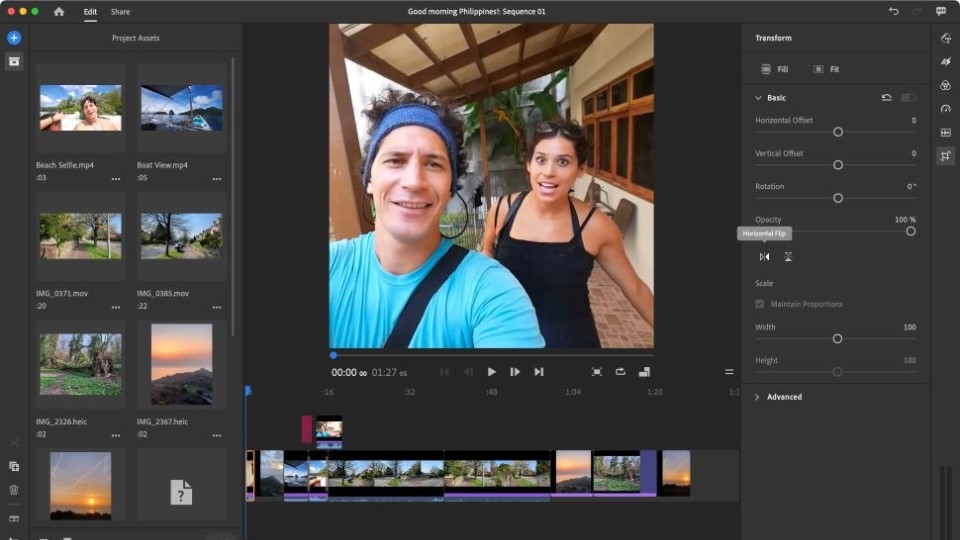Screen dimensions: 960x540
Task: Open the timeline options lines icon
Action: (729, 372)
